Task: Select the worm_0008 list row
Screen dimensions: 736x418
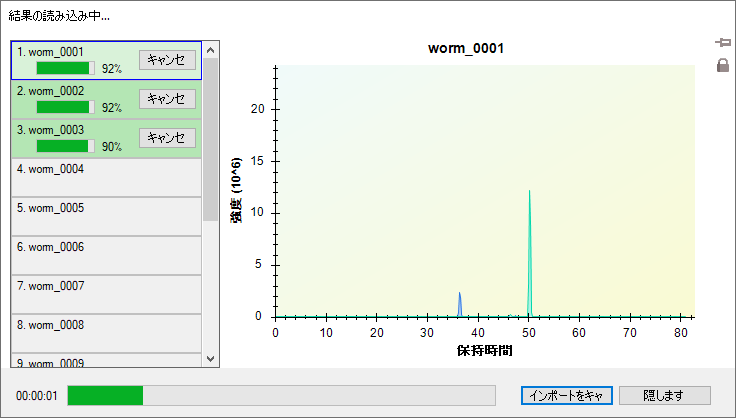Action: (107, 333)
